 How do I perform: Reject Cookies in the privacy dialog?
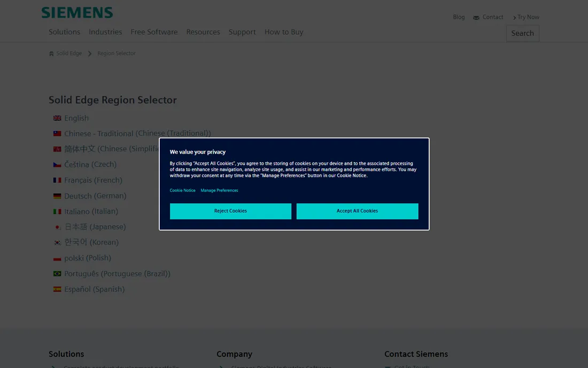coord(230,211)
